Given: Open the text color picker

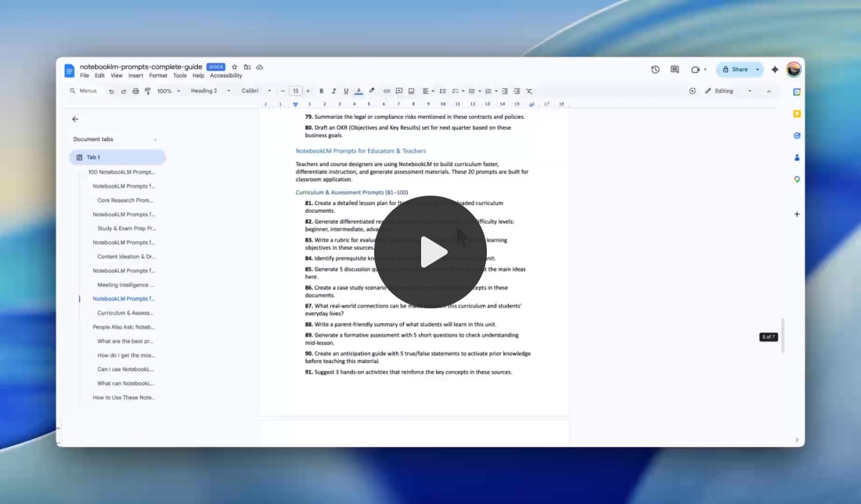Looking at the screenshot, I should coord(358,91).
